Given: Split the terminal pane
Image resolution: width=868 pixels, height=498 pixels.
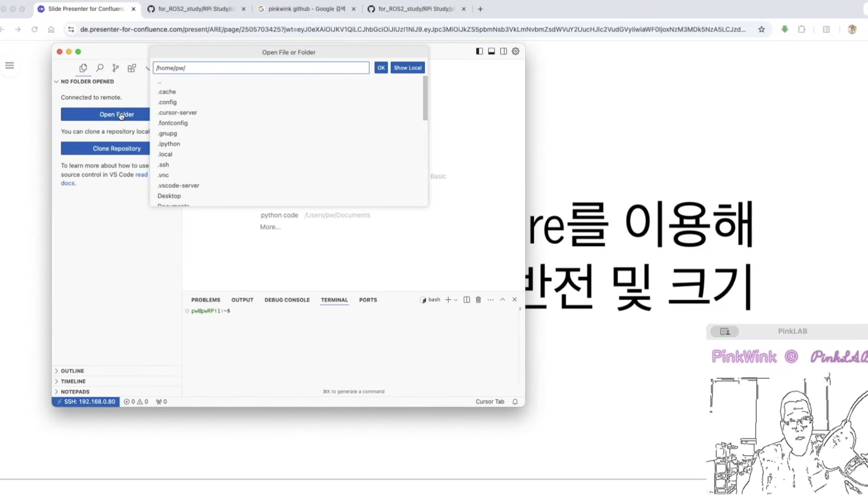Looking at the screenshot, I should click(x=467, y=300).
